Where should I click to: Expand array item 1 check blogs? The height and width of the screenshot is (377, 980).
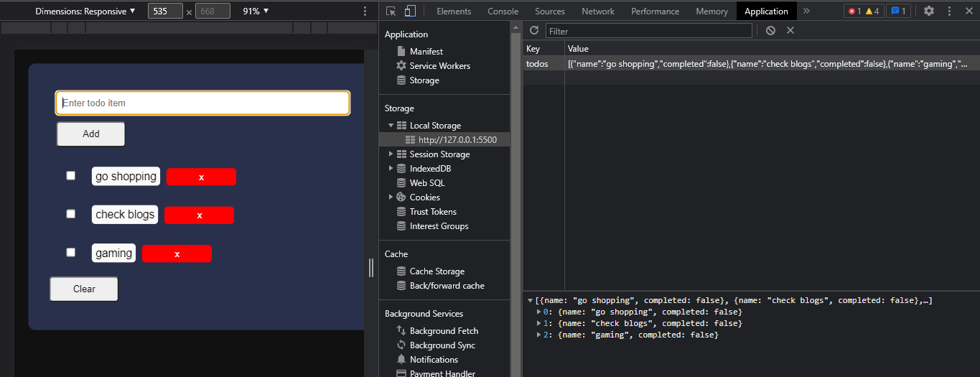click(x=539, y=324)
